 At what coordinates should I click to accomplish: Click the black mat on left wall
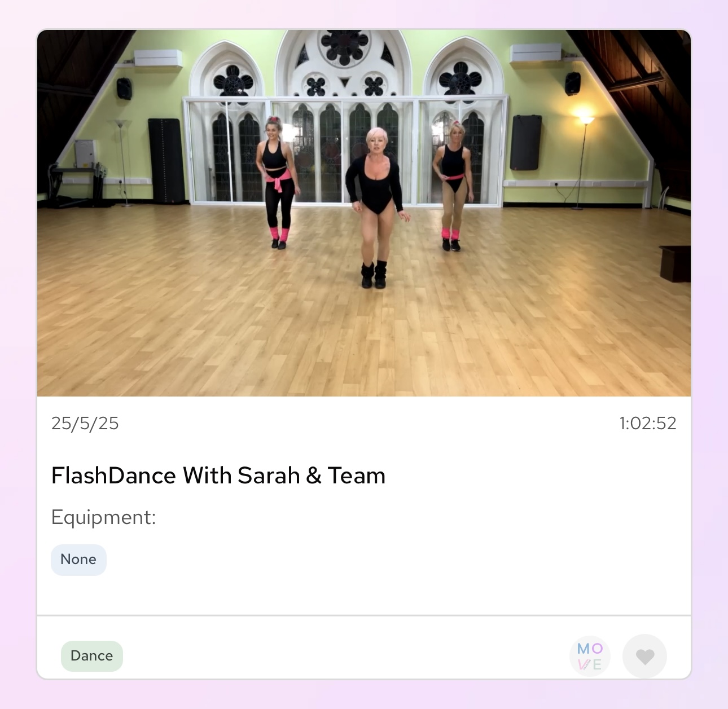(x=166, y=160)
